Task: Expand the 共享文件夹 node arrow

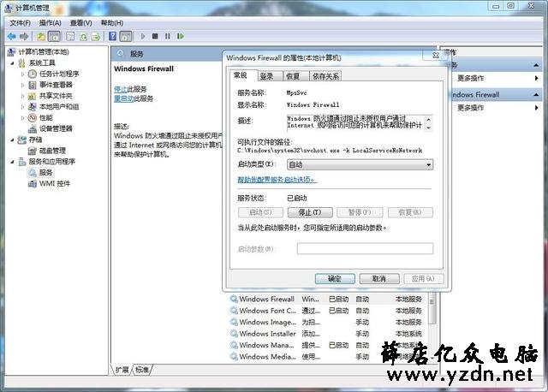Action: pyautogui.click(x=22, y=96)
